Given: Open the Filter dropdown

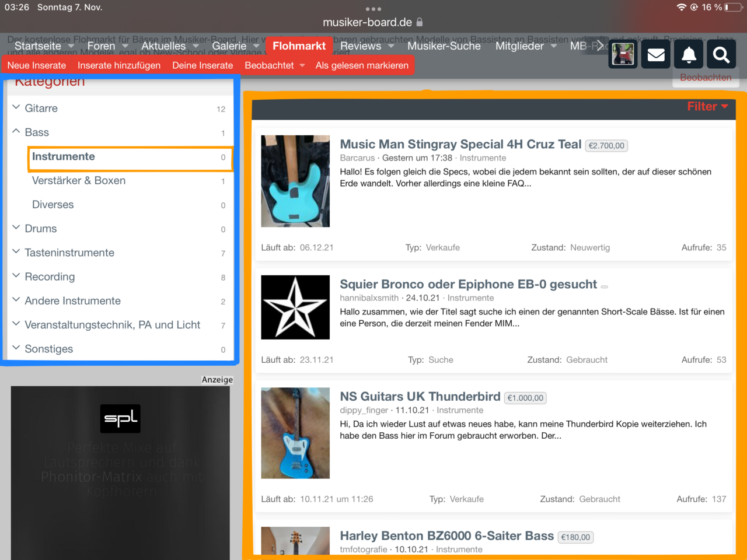Looking at the screenshot, I should (707, 106).
